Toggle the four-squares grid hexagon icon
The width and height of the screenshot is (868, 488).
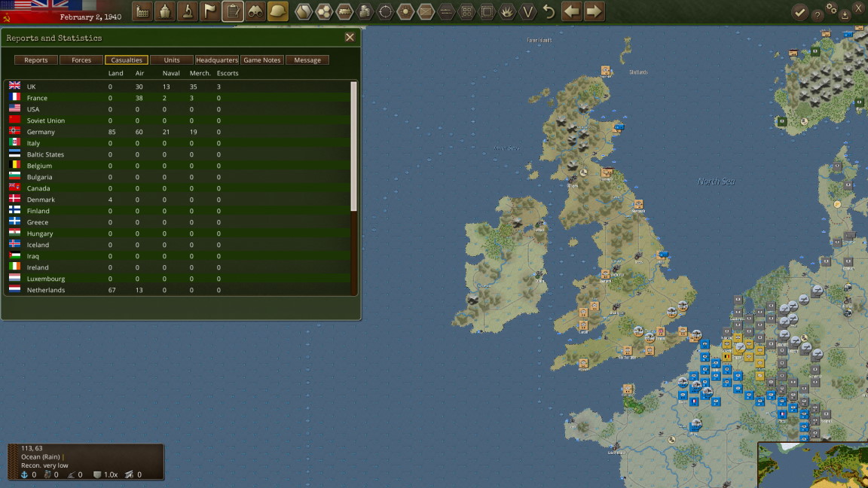pos(466,11)
